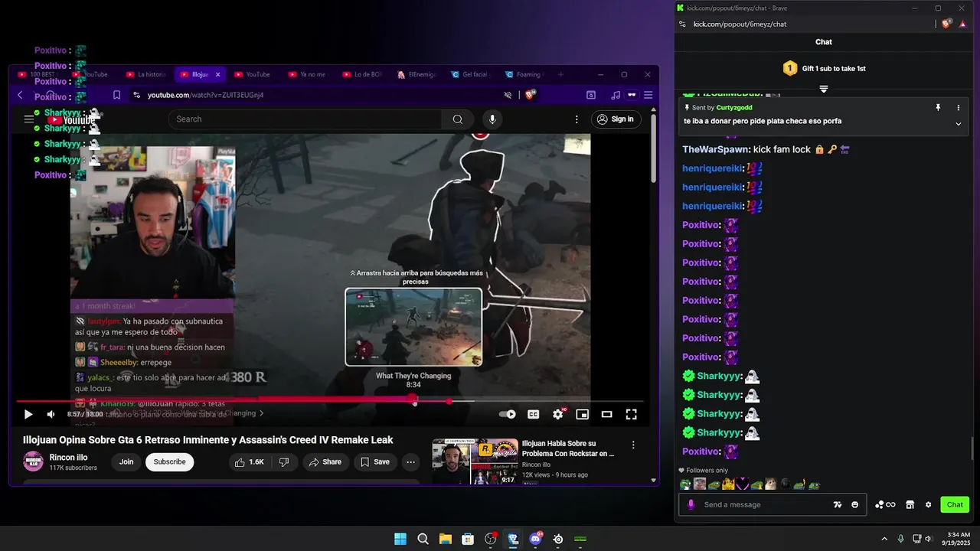Switch video to miniplayer
Image resolution: width=980 pixels, height=551 pixels.
point(583,414)
